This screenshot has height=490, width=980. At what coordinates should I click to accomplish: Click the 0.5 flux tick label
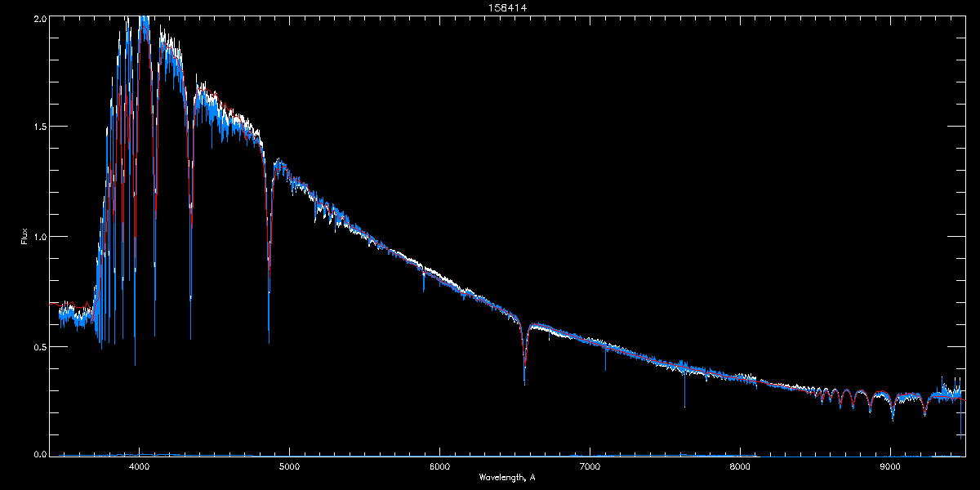[40, 346]
